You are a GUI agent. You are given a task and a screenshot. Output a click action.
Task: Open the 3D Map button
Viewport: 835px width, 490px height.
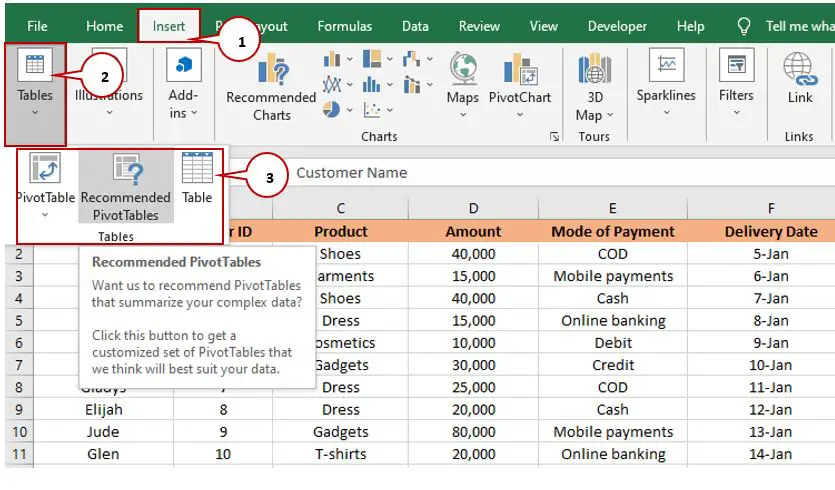(594, 87)
